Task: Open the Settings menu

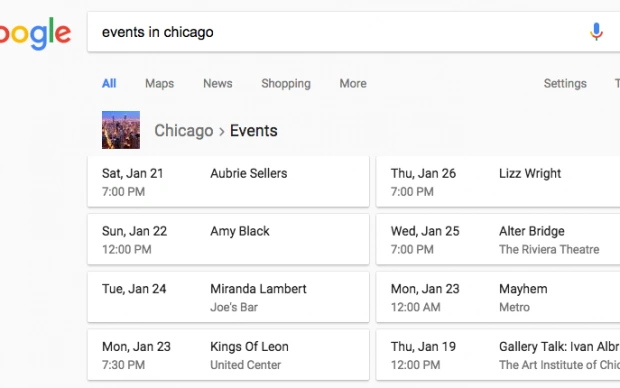Action: coord(565,83)
